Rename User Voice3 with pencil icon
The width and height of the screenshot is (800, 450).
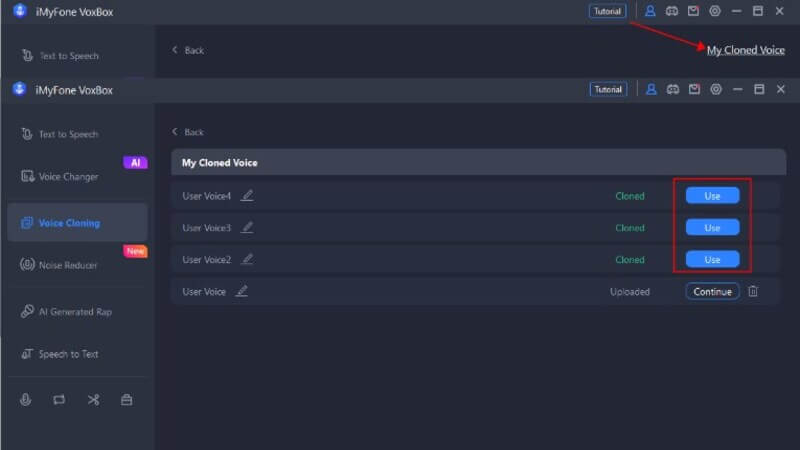pos(247,228)
